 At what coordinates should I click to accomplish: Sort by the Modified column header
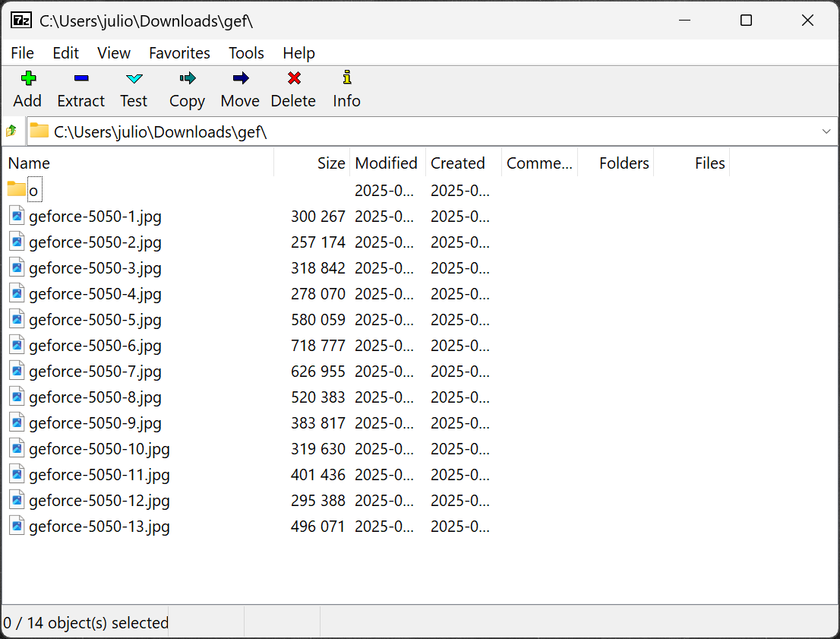pos(388,163)
